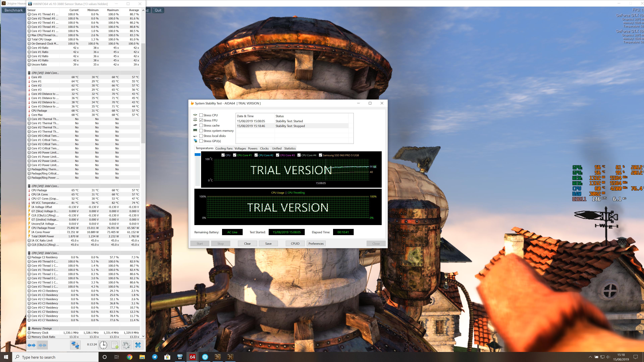Show hidden system tray icons chevron
Screen dimensions: 644x362
point(590,357)
